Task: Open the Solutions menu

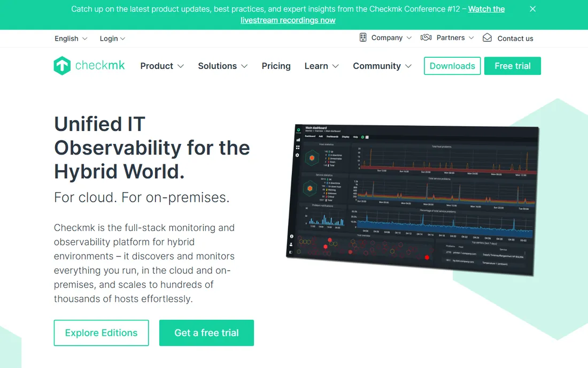Action: click(223, 66)
